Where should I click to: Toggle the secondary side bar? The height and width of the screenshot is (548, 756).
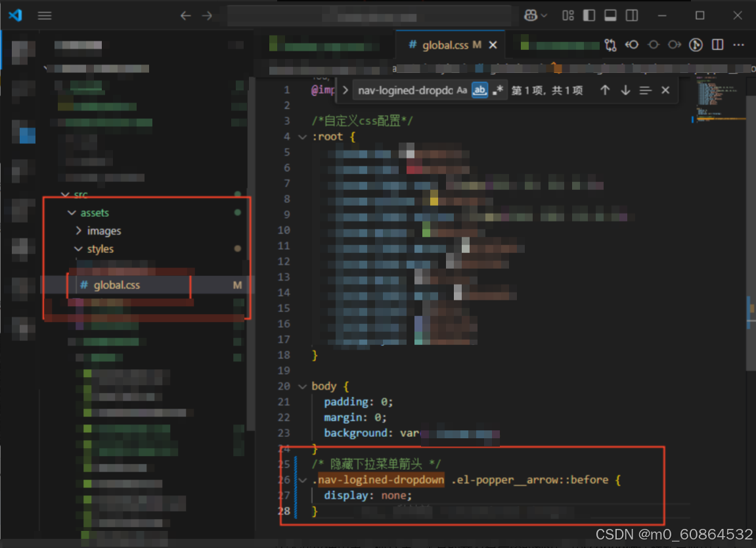pos(632,16)
